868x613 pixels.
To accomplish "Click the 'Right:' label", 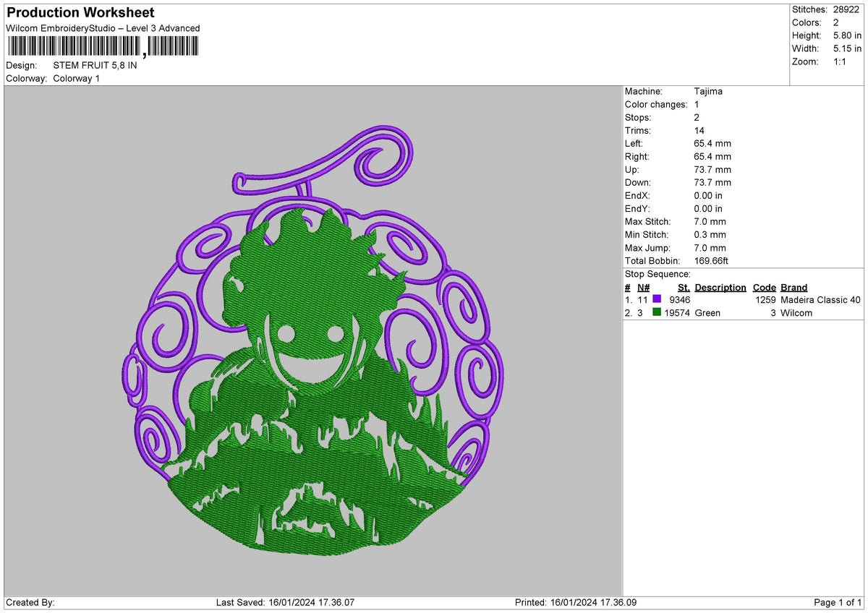I will [637, 156].
